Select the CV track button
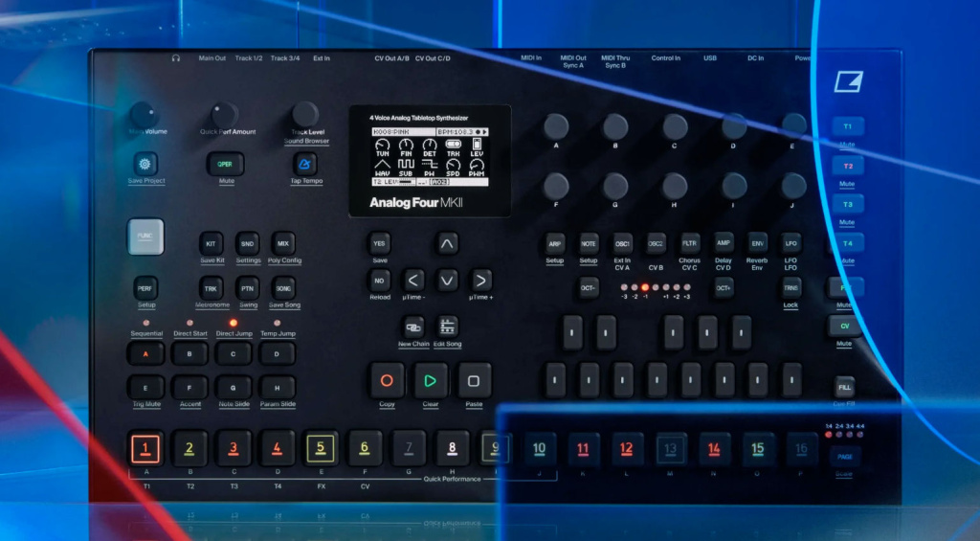This screenshot has width=980, height=541. point(844,327)
